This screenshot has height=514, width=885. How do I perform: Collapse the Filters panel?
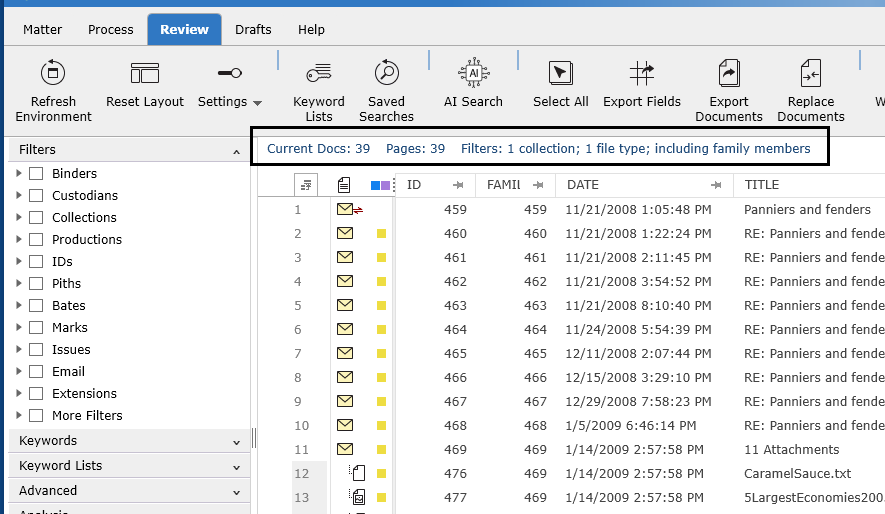pos(236,152)
